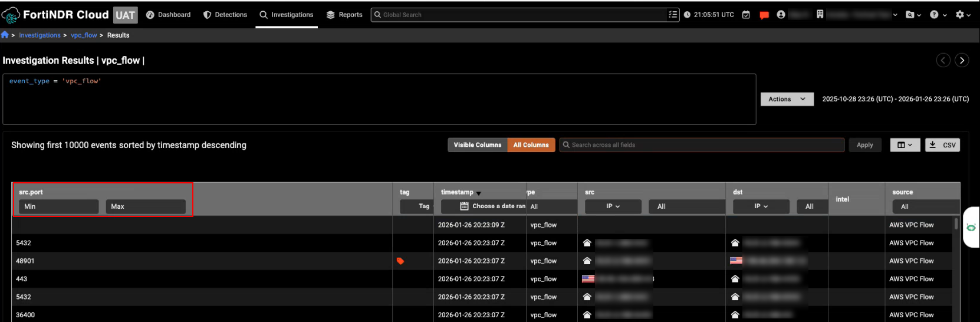Focus the Search across all fields box
The width and height of the screenshot is (980, 322).
tap(702, 145)
